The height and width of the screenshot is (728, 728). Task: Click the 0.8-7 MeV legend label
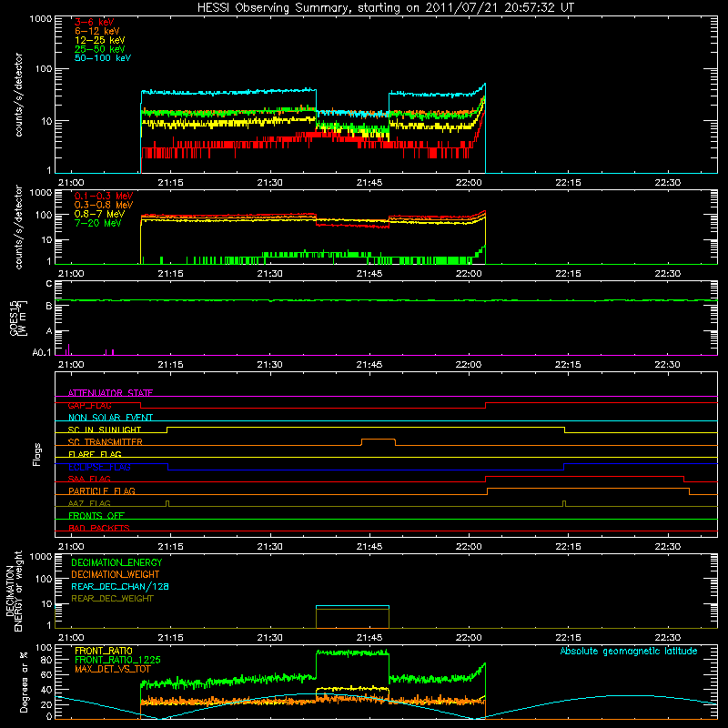(x=99, y=214)
